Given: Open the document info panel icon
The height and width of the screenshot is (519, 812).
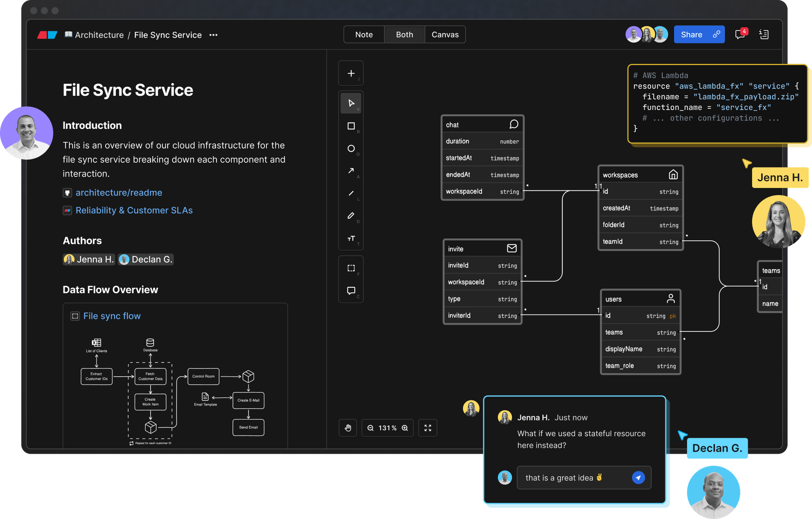Looking at the screenshot, I should coord(764,35).
